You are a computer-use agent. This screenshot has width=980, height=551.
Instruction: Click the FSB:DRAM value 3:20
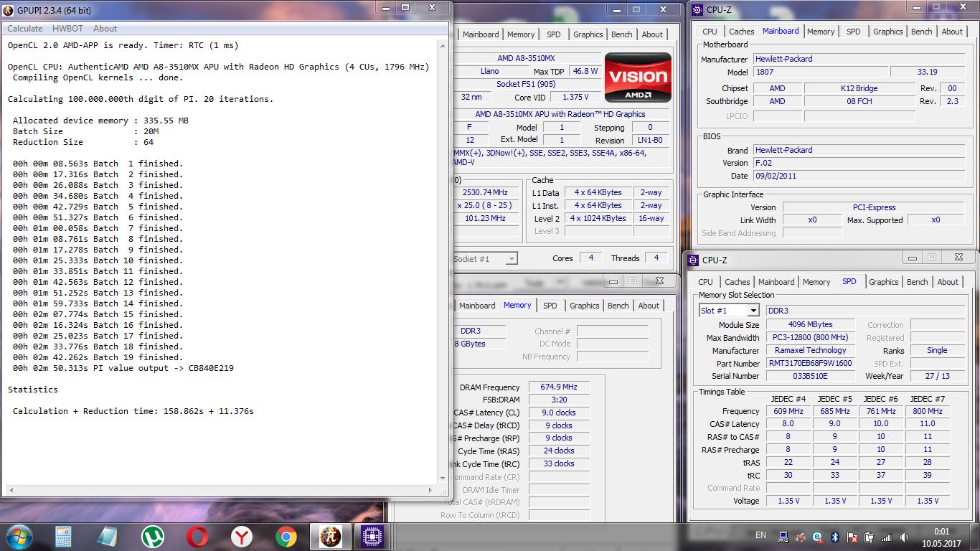tap(559, 400)
